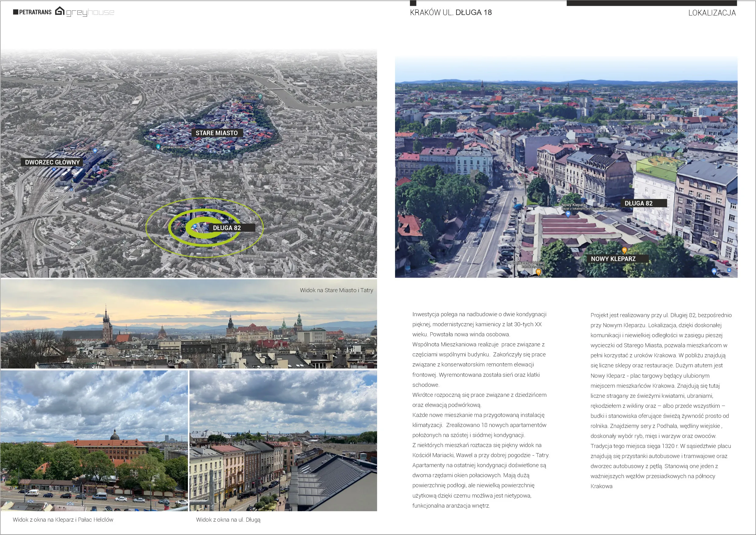Click the ul. Długa street view photo
Screen dimensions: 756x535
tap(283, 440)
